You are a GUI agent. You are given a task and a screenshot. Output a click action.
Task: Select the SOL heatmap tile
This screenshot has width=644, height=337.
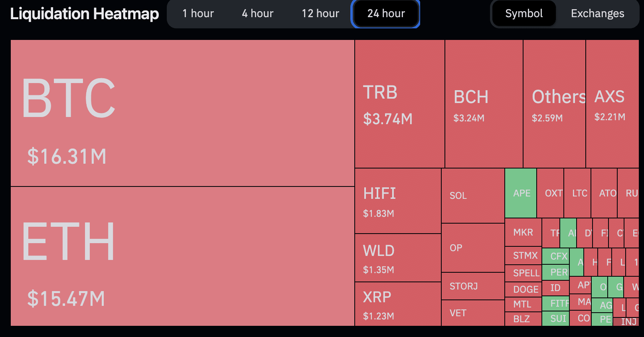point(473,196)
